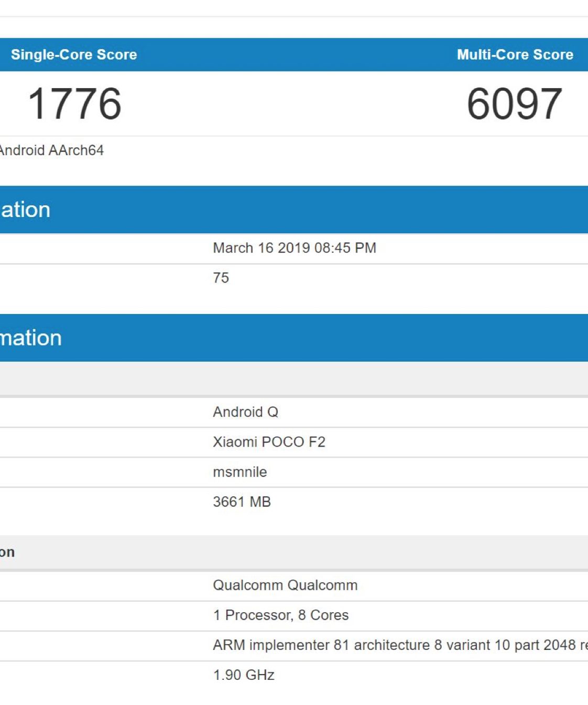Click the msmnile motherboard value
Image resolution: width=588 pixels, height=705 pixels.
click(239, 472)
